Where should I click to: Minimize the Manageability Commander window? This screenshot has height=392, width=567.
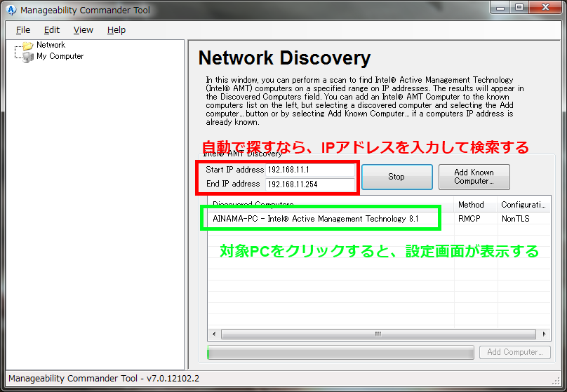[x=500, y=8]
